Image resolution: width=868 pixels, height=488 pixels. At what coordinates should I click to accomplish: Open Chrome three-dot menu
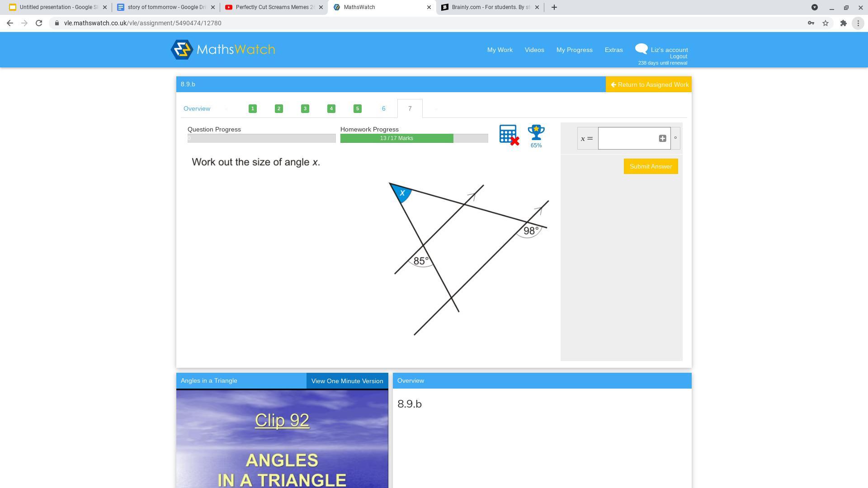(x=858, y=23)
